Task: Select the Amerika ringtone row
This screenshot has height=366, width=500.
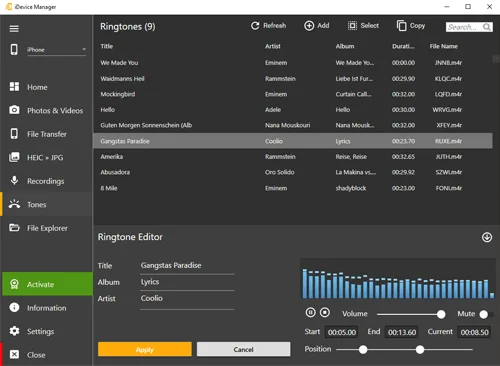Action: coord(293,157)
